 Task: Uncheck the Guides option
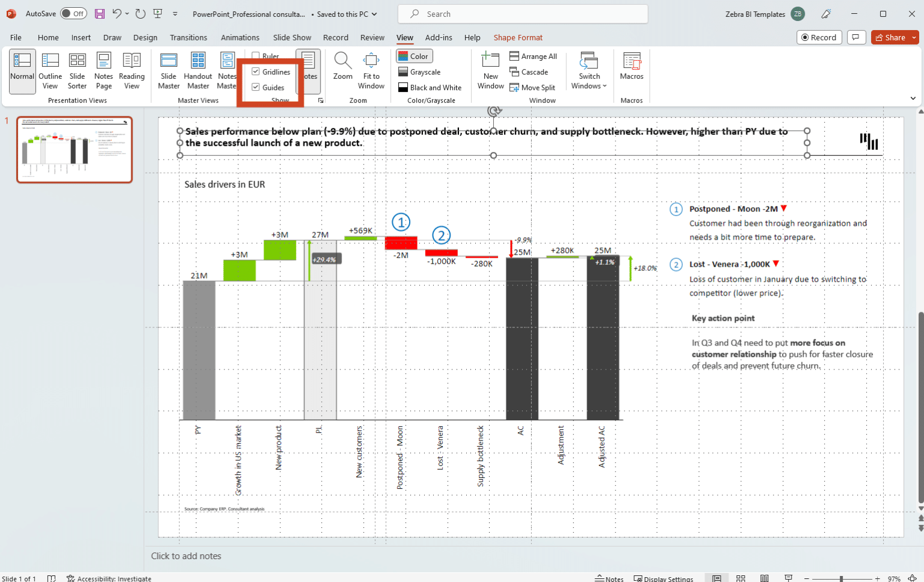click(x=256, y=87)
